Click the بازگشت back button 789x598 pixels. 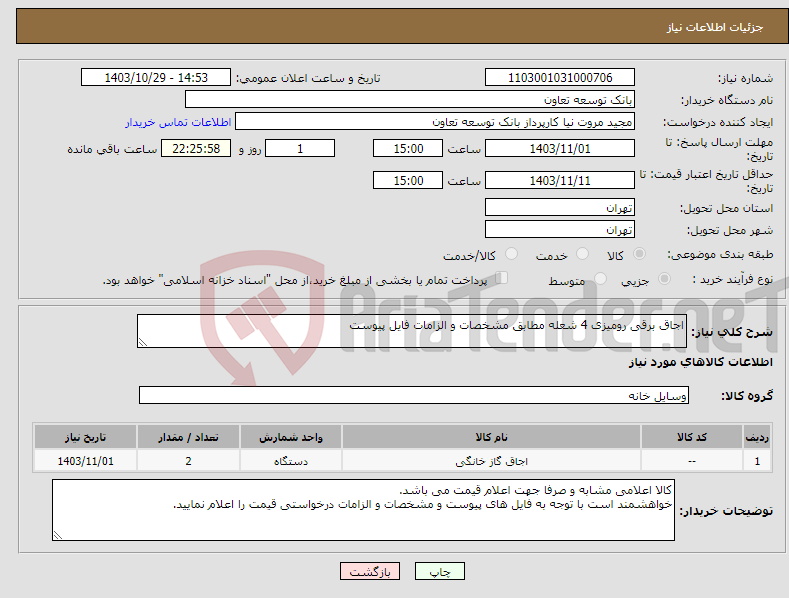[370, 571]
